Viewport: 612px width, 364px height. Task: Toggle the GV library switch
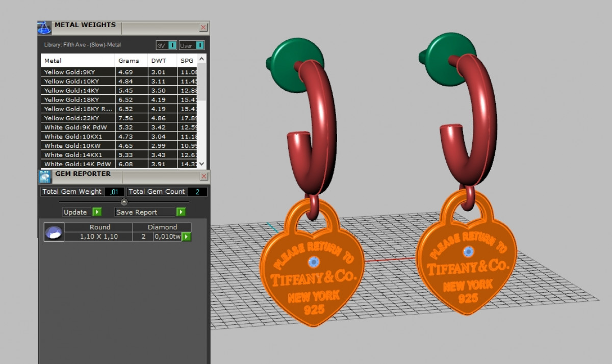(172, 45)
